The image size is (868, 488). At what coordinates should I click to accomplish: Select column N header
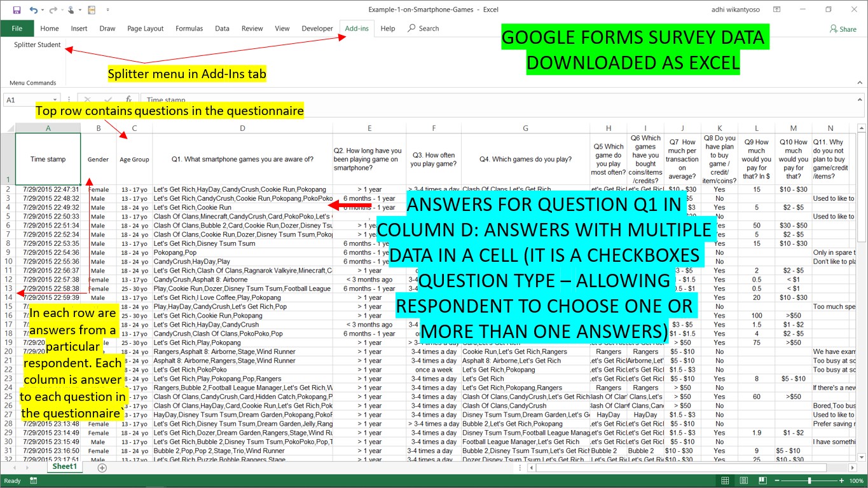click(x=830, y=128)
